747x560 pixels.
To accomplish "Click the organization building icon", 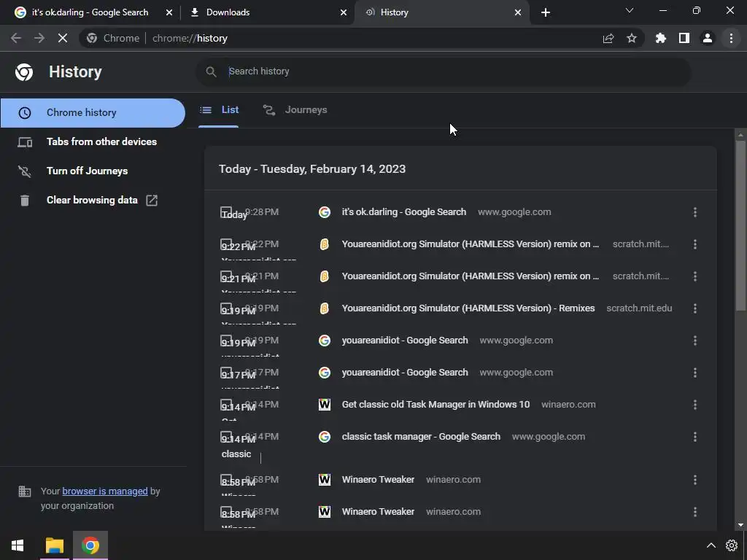I will tap(24, 491).
